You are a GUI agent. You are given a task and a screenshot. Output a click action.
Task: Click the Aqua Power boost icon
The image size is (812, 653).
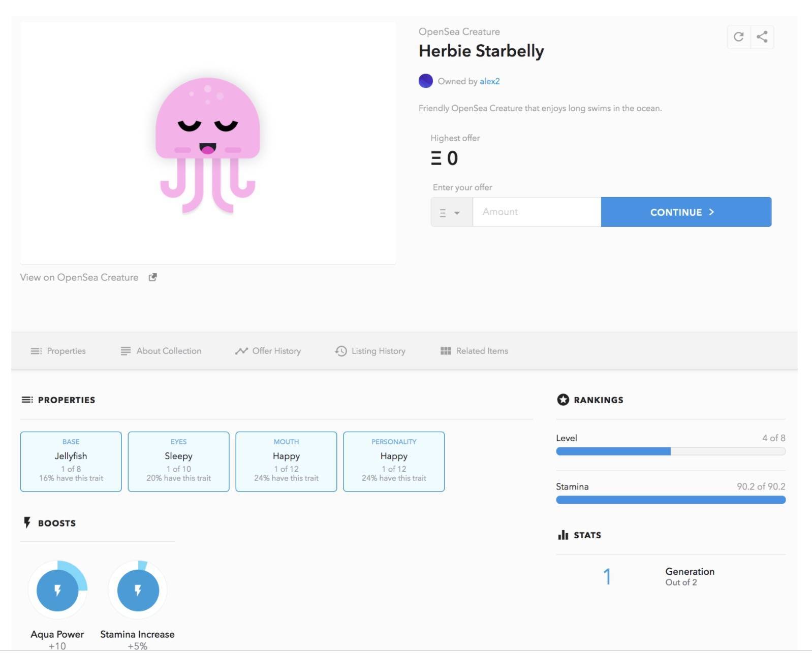coord(57,590)
